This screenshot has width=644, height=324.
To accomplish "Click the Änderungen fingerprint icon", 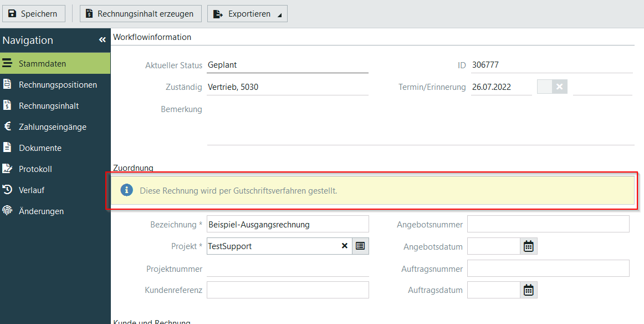I will (x=7, y=211).
